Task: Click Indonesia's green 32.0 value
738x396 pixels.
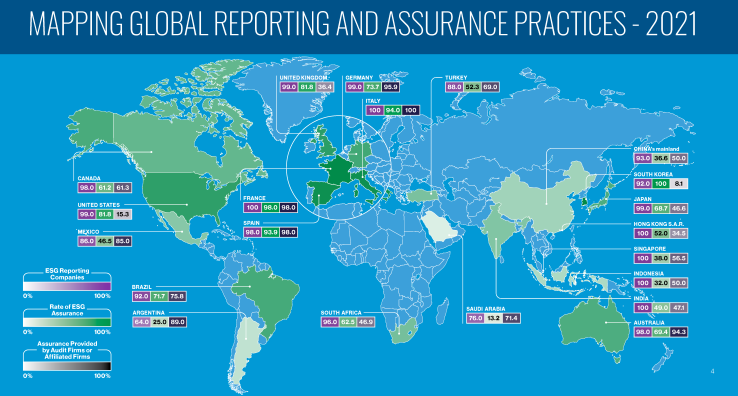Action: point(661,283)
